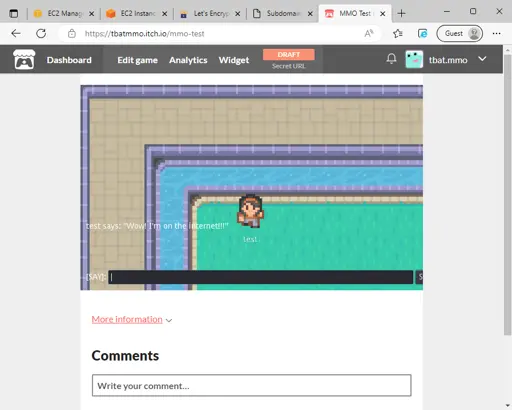Click the Write your comment field
The image size is (512, 410).
tap(252, 386)
